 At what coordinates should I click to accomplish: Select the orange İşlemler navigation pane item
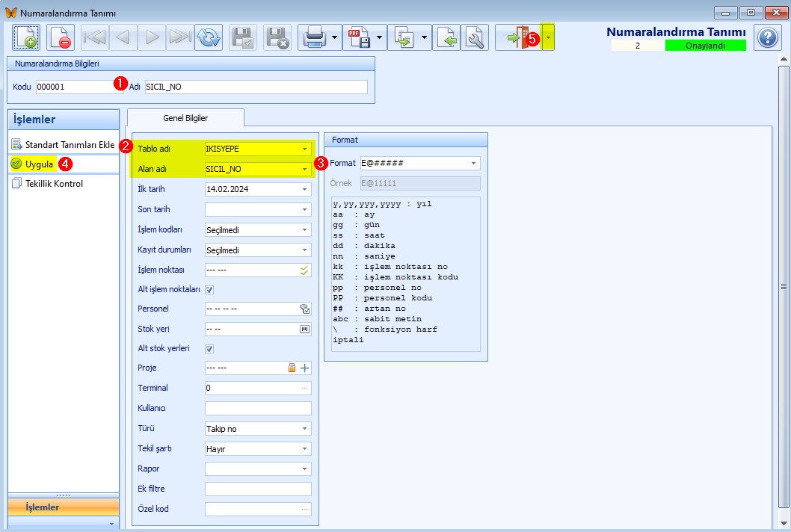[64, 507]
